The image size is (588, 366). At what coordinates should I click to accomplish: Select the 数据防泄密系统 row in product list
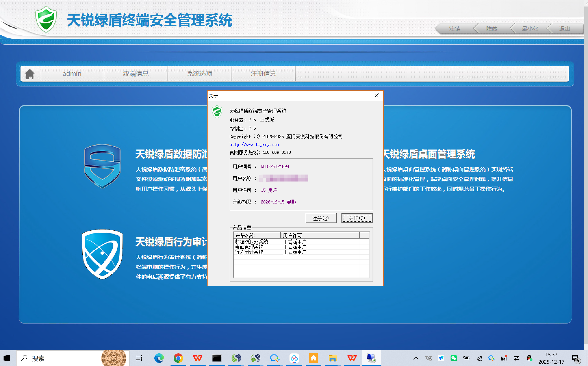[252, 242]
